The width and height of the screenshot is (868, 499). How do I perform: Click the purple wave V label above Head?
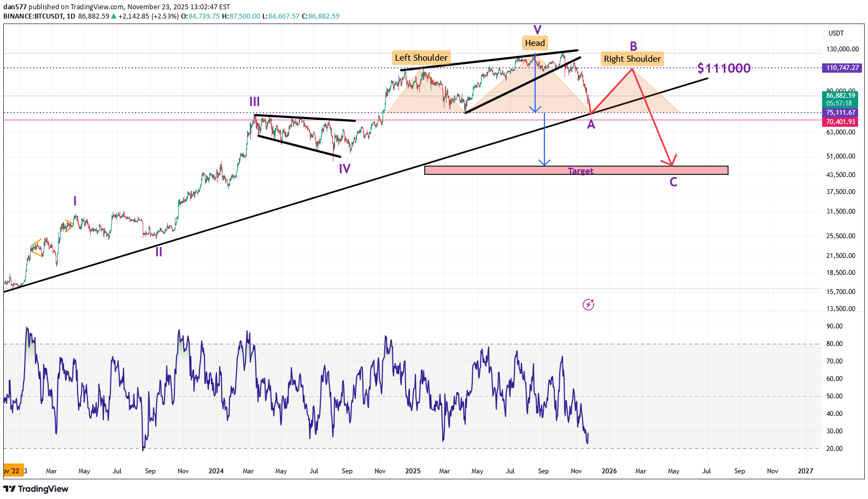537,30
